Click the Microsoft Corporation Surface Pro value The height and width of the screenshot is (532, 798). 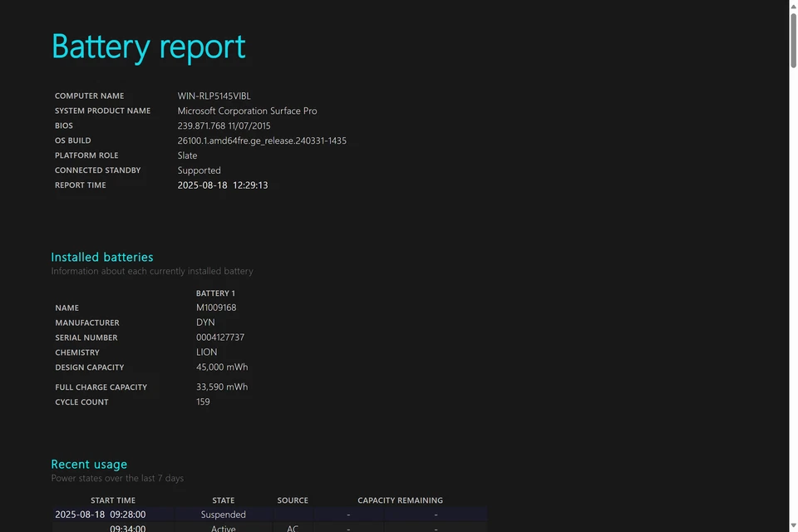tap(247, 111)
